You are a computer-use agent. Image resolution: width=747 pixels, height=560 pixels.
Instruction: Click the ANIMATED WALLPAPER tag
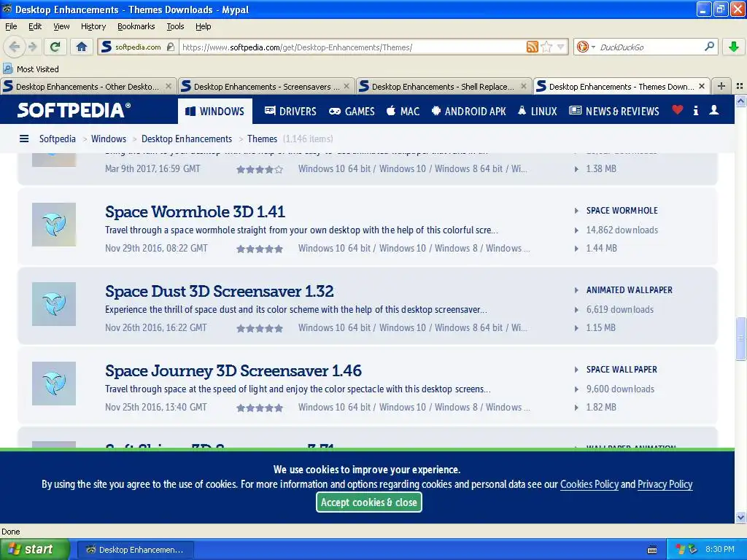coord(630,290)
